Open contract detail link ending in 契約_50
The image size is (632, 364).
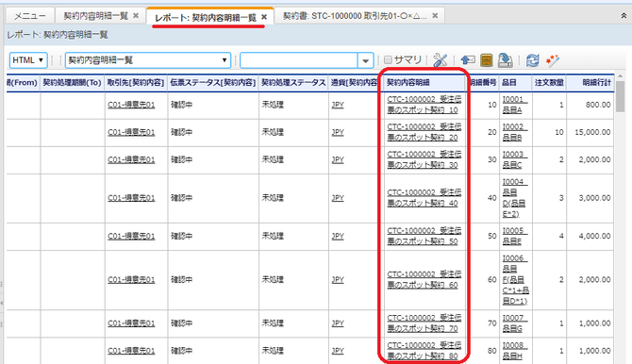point(424,236)
